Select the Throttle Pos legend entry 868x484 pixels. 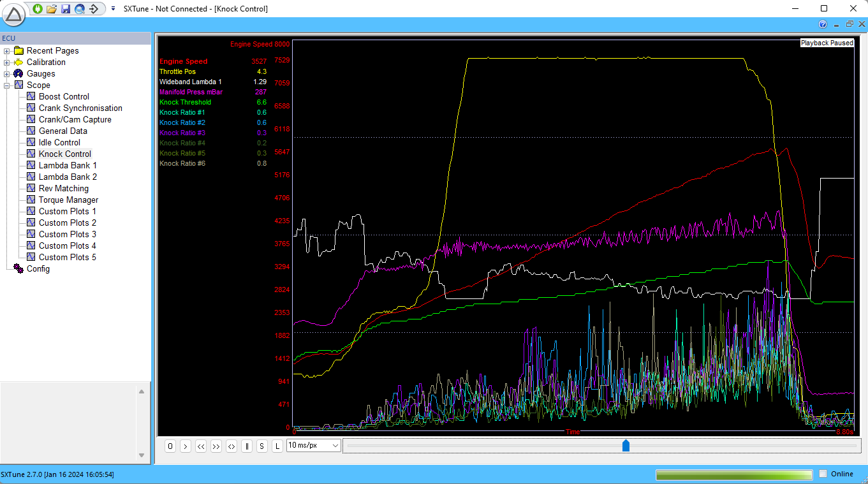click(177, 71)
